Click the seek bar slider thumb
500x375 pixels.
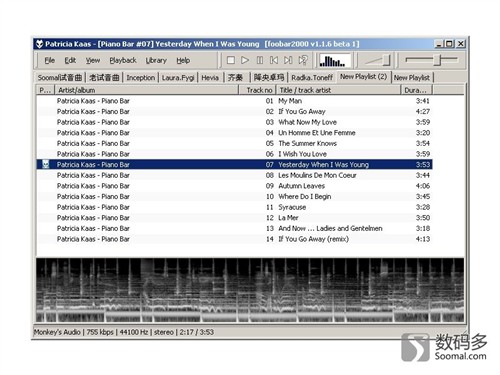pos(437,60)
